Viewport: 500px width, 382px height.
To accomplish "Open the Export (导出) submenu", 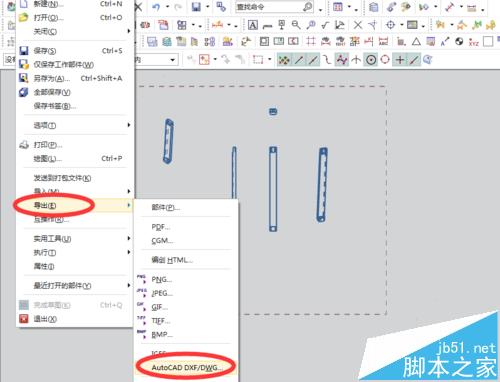I will coord(75,205).
